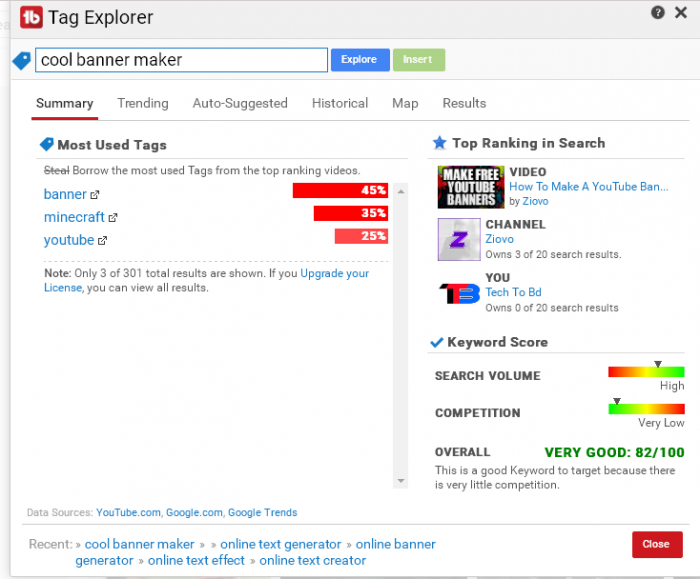Click the star icon by Top Ranking
The width and height of the screenshot is (700, 579).
[x=440, y=143]
